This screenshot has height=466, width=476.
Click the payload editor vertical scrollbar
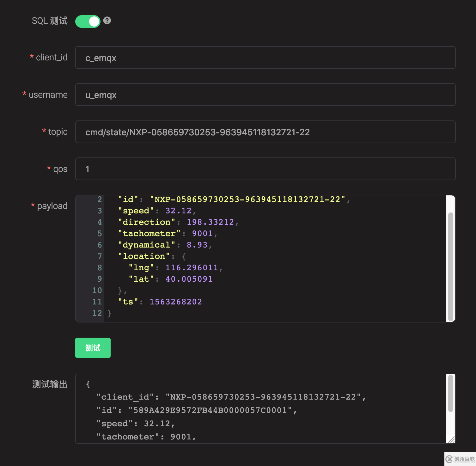(451, 267)
